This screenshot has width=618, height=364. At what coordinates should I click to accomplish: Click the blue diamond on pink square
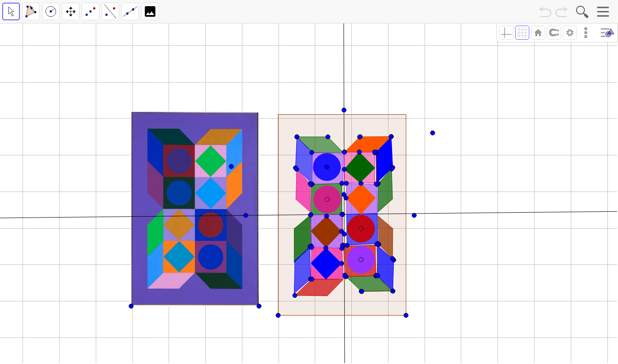[326, 264]
